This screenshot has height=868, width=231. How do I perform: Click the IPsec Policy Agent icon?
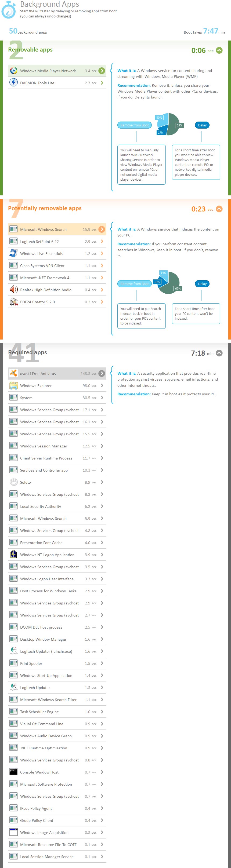click(x=13, y=808)
